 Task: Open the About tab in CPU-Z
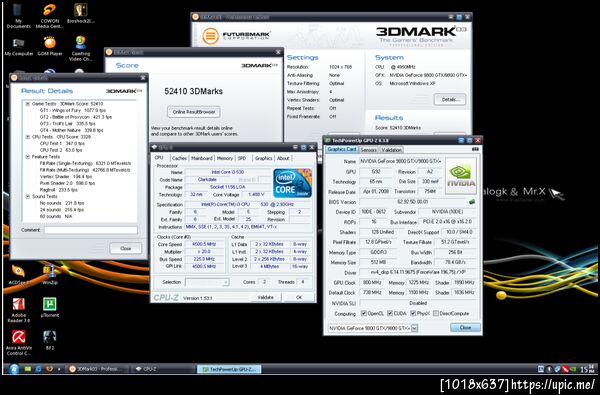283,158
